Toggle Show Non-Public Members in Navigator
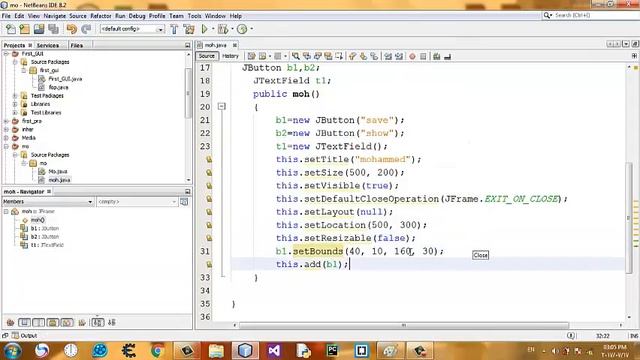640x360 pixels. point(53,322)
